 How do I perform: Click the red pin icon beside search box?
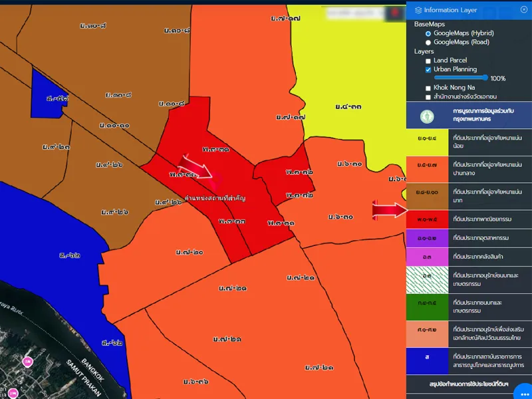(395, 13)
